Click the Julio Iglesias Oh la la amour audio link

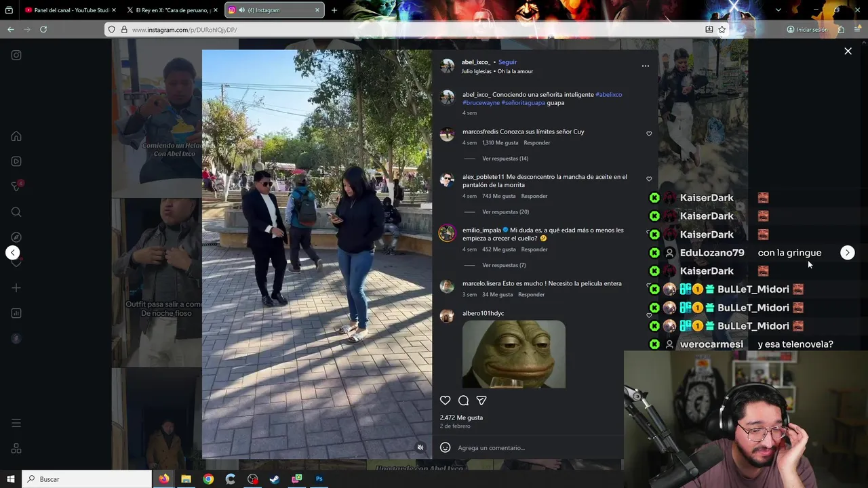click(x=497, y=71)
